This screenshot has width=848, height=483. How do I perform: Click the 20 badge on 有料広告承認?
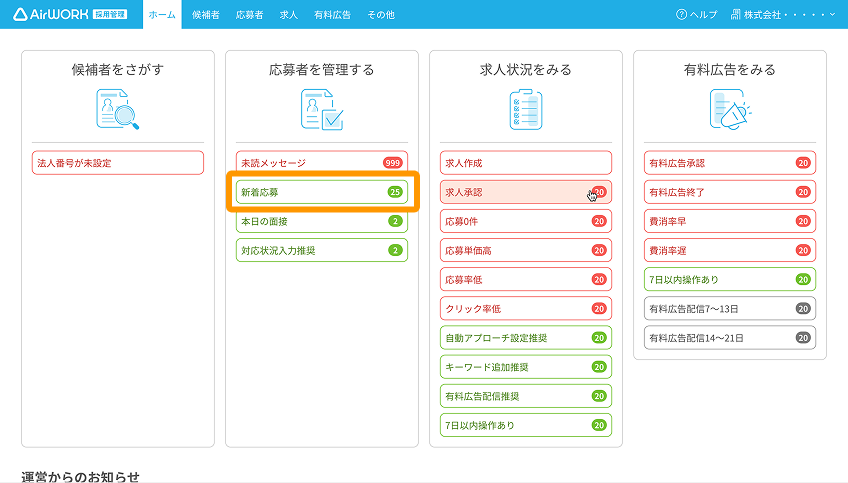coord(803,163)
